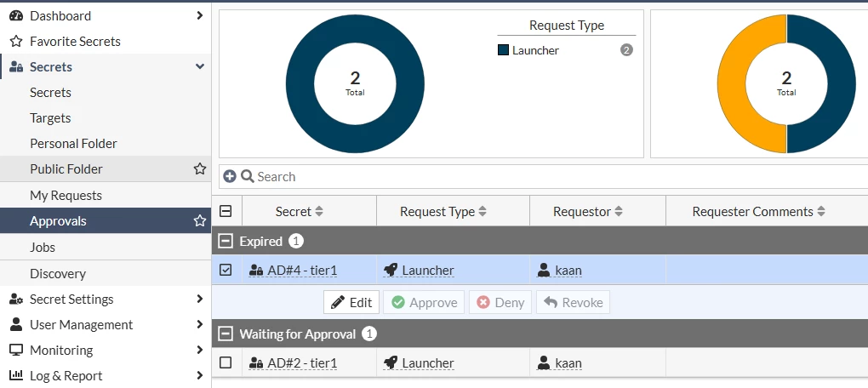Click the Launcher count badge in legend

click(626, 50)
